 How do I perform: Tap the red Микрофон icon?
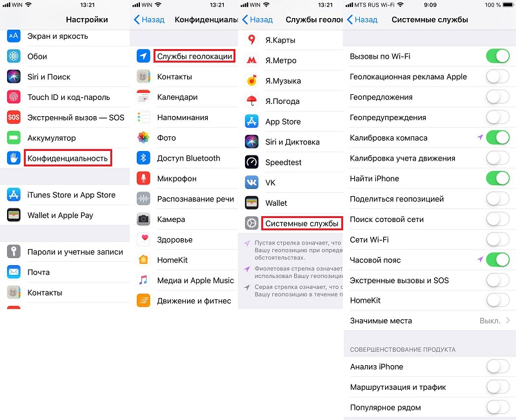(x=143, y=179)
